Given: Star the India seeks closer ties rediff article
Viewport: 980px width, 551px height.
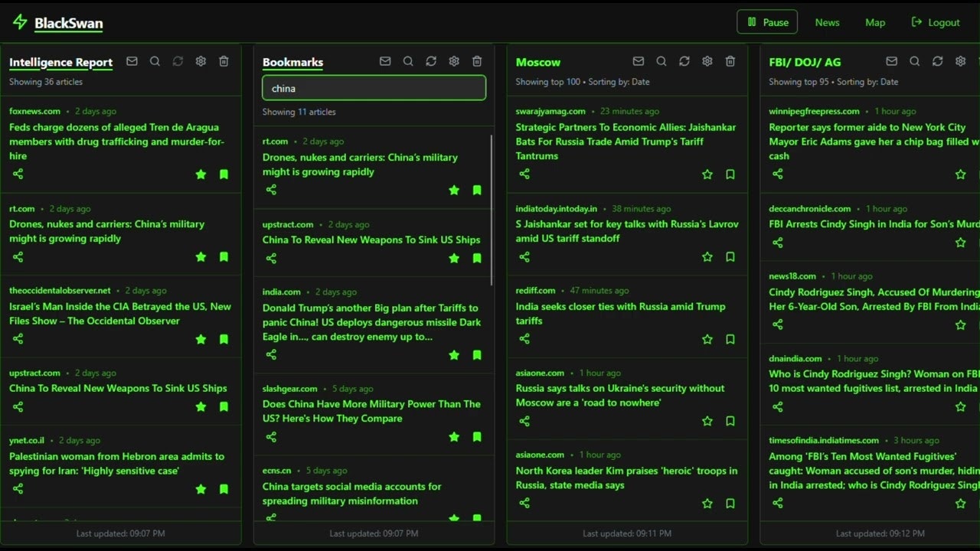Looking at the screenshot, I should click(707, 339).
